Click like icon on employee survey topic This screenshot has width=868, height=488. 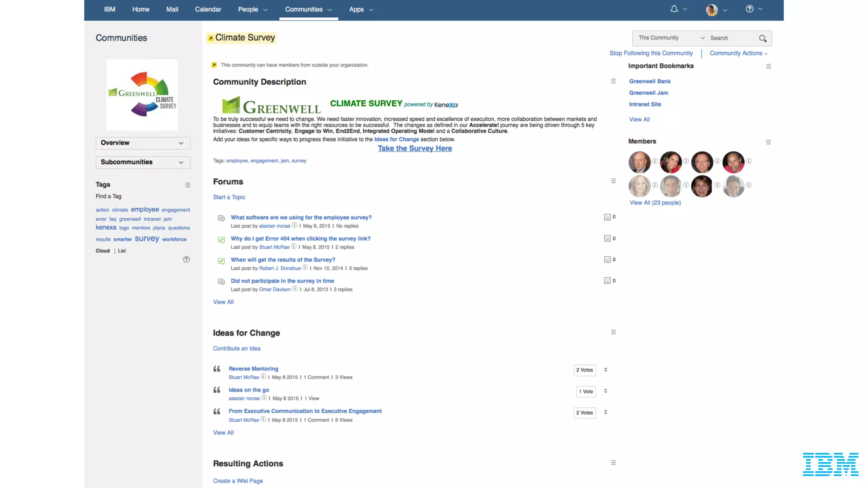607,217
